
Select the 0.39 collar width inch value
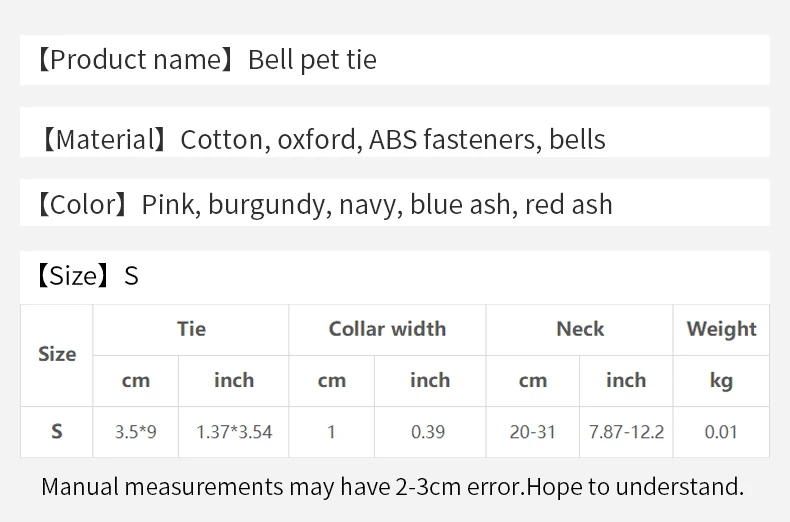click(430, 432)
